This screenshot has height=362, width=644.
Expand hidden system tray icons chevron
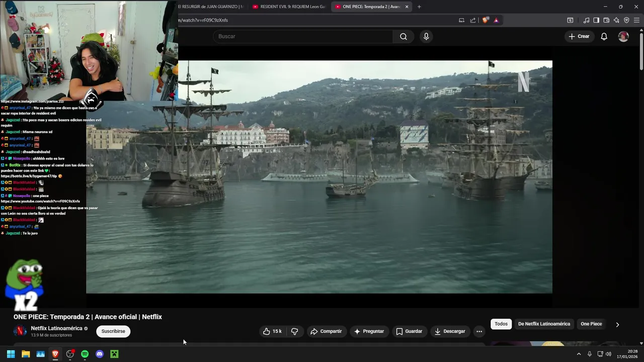point(579,354)
